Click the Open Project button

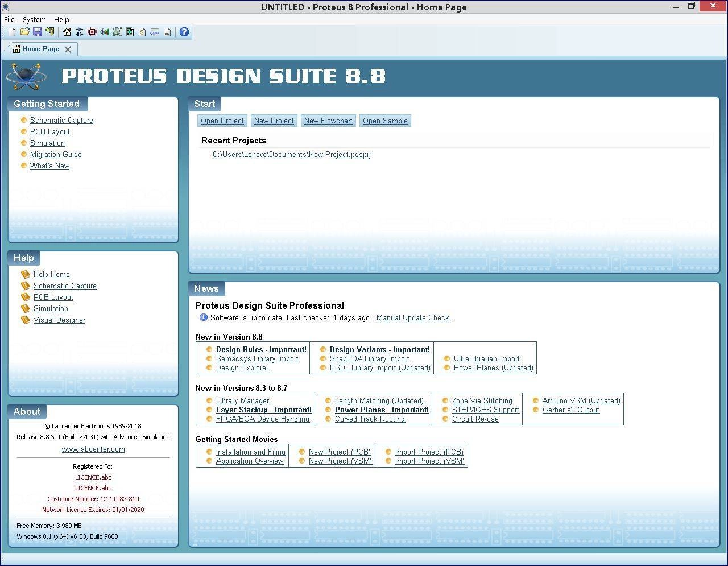[x=222, y=121]
